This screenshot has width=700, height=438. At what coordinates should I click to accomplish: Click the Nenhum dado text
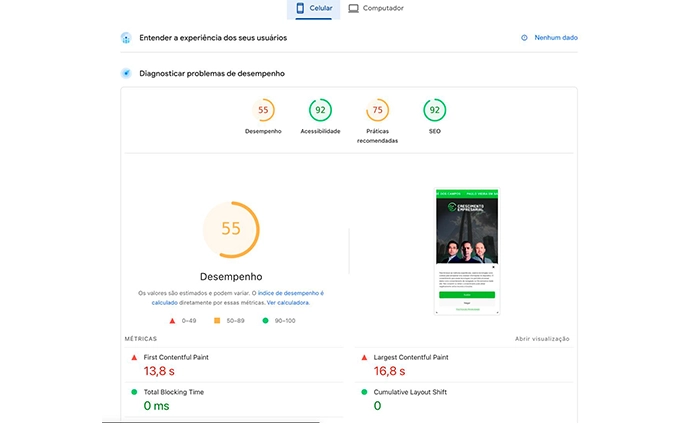(x=556, y=38)
